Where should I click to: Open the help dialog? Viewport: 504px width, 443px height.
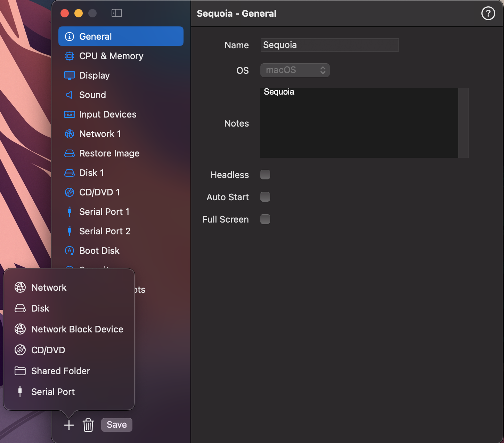[488, 13]
